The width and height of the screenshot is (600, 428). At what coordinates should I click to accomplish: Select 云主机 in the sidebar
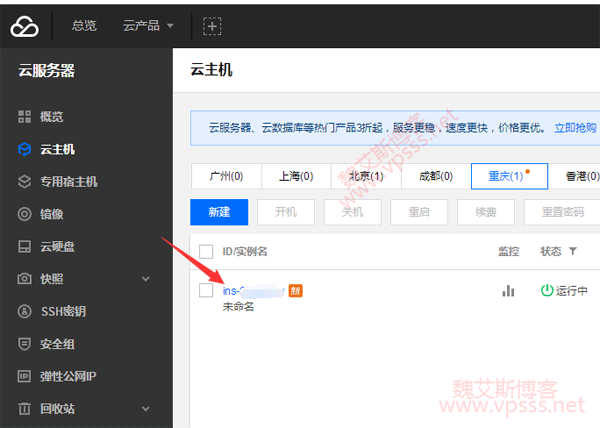click(57, 149)
